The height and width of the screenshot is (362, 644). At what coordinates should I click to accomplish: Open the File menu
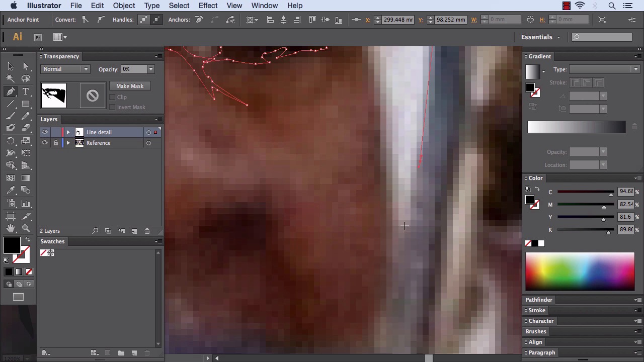point(76,6)
